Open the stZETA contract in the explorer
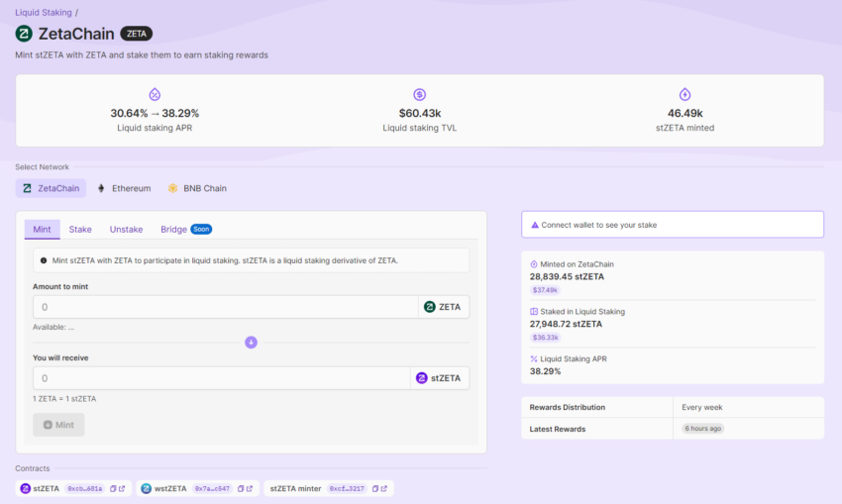Image resolution: width=842 pixels, height=504 pixels. pos(122,489)
